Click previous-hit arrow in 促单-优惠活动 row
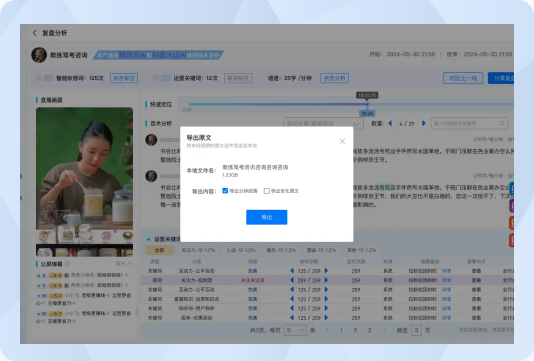The height and width of the screenshot is (361, 534). click(292, 317)
